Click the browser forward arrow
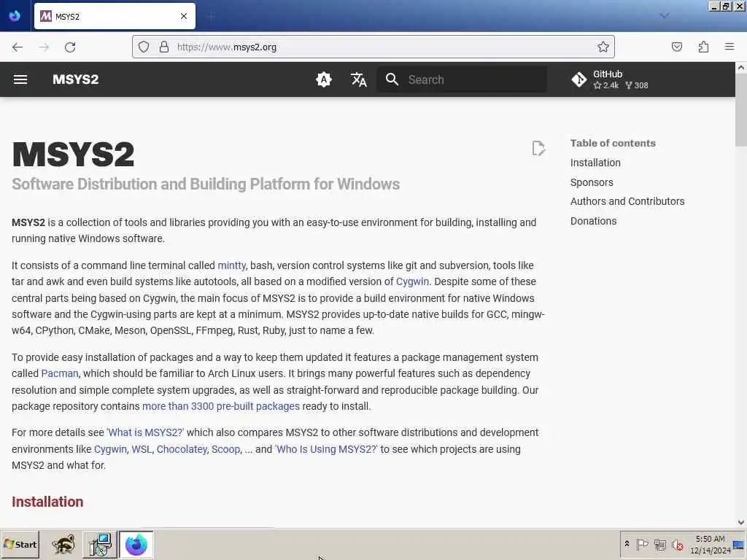Screen dimensions: 747x560 (x=44, y=47)
